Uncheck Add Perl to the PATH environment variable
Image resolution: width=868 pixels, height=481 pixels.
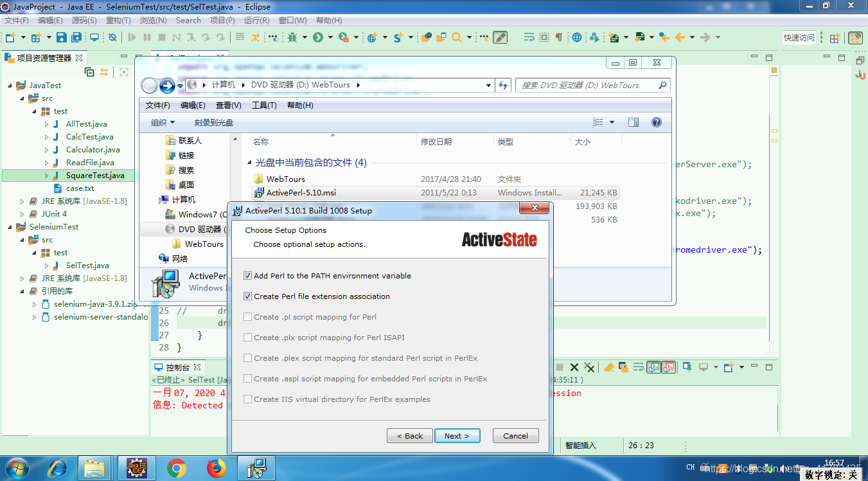click(x=248, y=276)
